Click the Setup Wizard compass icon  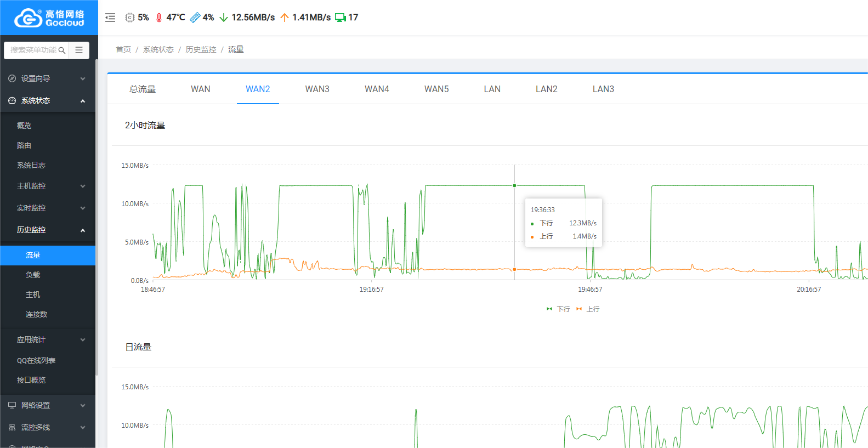(12, 78)
